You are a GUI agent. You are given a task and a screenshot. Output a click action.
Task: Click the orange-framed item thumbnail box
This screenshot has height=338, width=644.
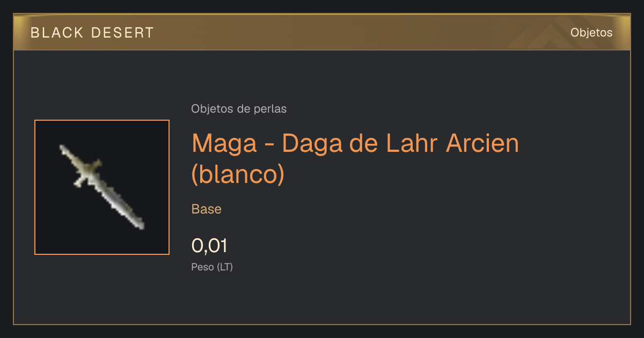102,187
